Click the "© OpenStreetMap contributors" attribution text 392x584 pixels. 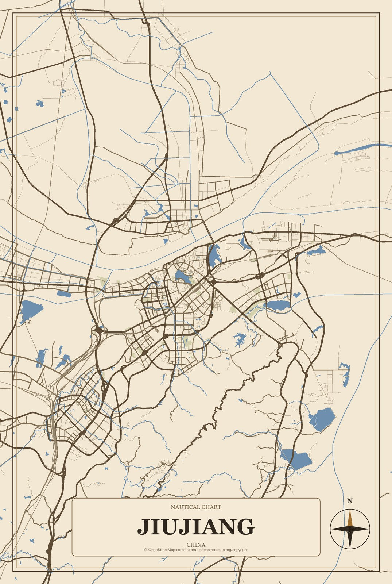(170, 550)
